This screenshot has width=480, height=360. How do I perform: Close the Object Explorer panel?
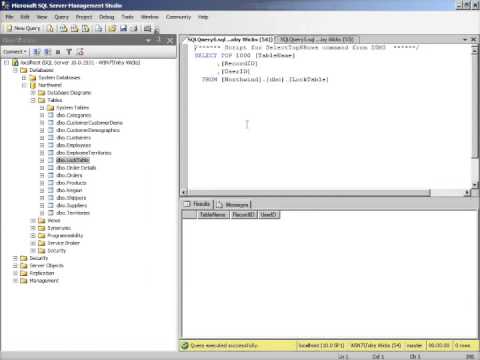coord(170,41)
